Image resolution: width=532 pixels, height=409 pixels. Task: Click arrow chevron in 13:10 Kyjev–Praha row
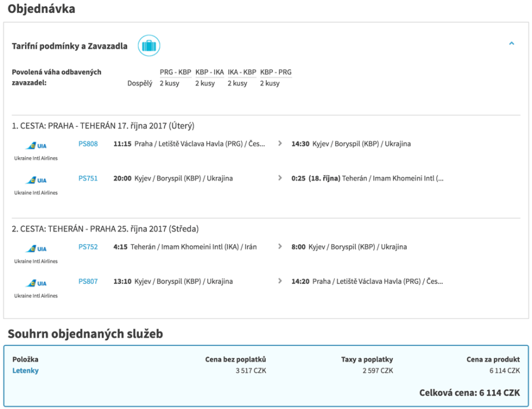[280, 282]
